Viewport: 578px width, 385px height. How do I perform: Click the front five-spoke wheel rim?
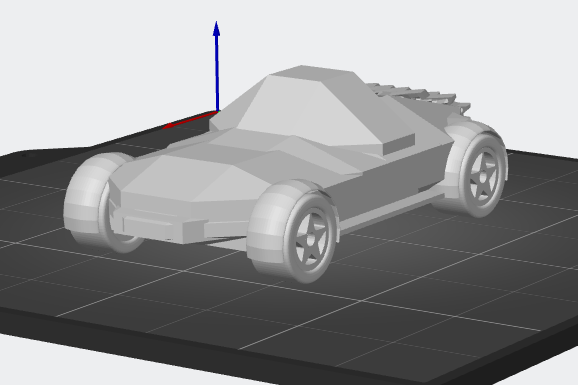coord(311,239)
